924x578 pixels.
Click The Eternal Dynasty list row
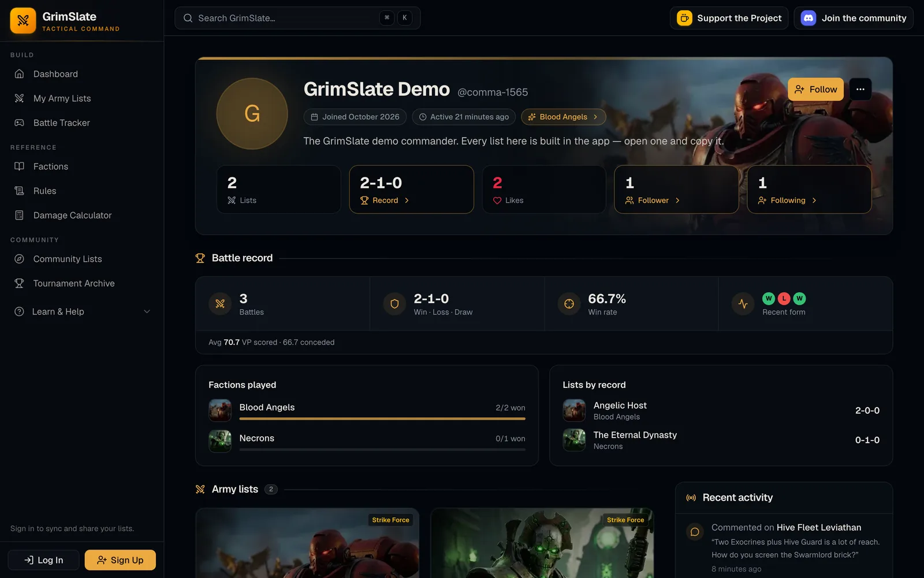(x=721, y=440)
